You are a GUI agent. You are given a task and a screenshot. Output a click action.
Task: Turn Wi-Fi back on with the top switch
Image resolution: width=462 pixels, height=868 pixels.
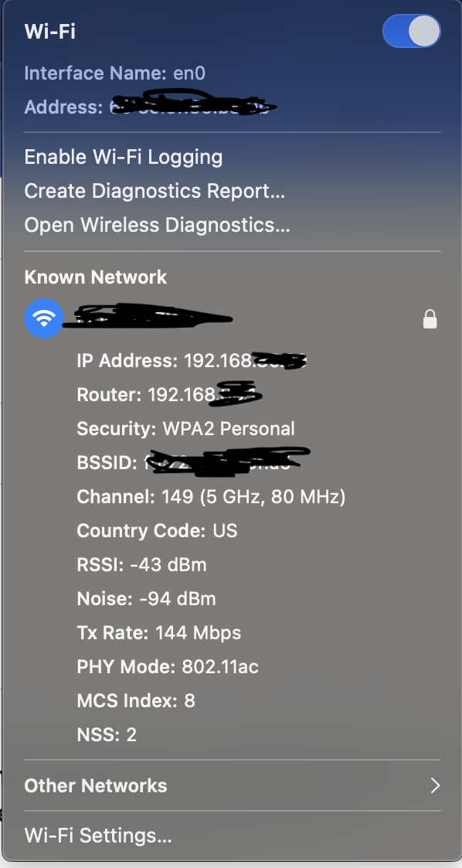pyautogui.click(x=411, y=31)
